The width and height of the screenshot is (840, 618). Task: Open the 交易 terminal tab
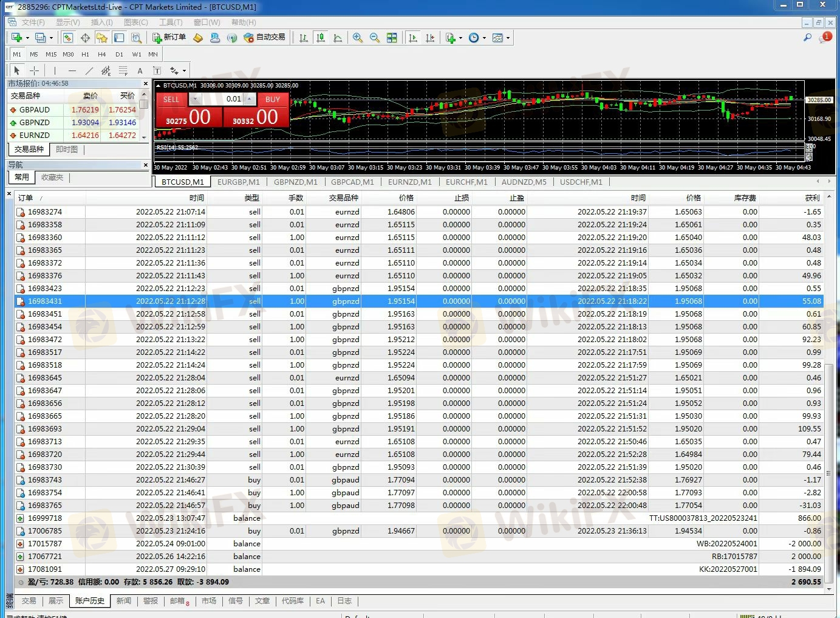point(29,601)
